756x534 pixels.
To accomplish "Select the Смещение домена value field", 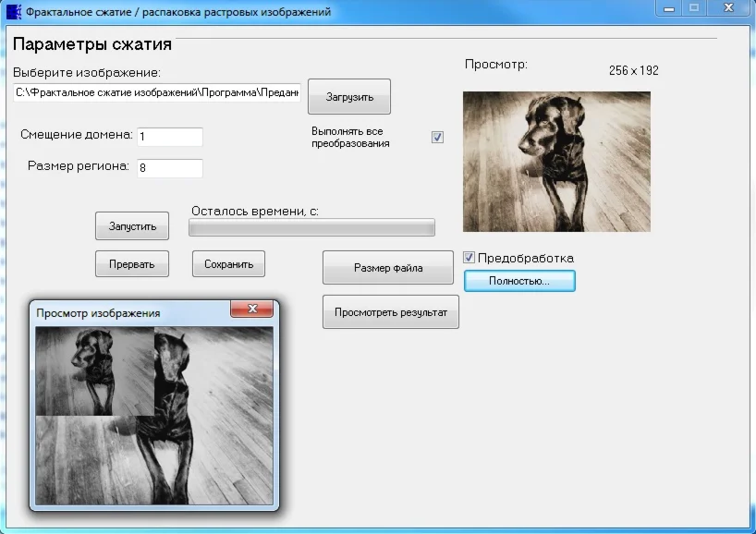I will (170, 136).
